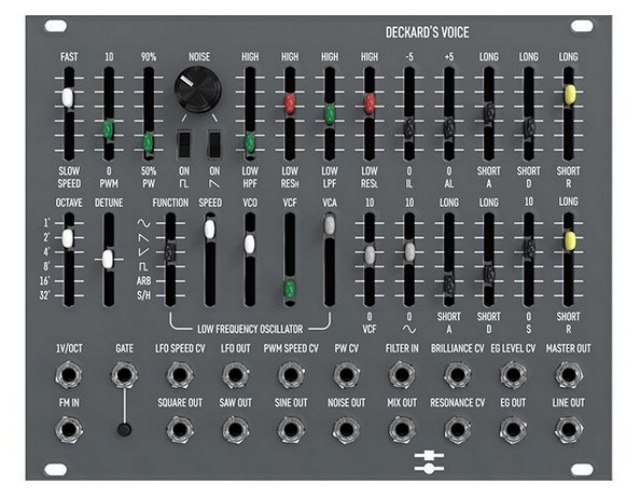Click the yellow R slider below DECKARD'S VOICE row
The height and width of the screenshot is (498, 640).
(569, 94)
